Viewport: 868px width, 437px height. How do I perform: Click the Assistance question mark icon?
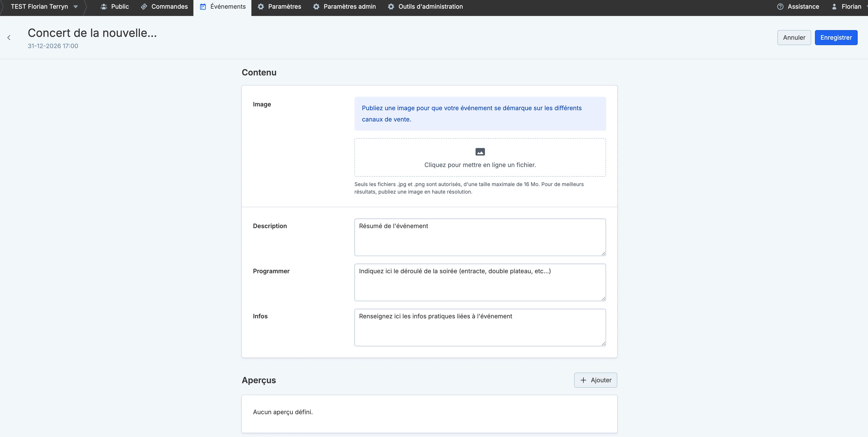tap(780, 6)
